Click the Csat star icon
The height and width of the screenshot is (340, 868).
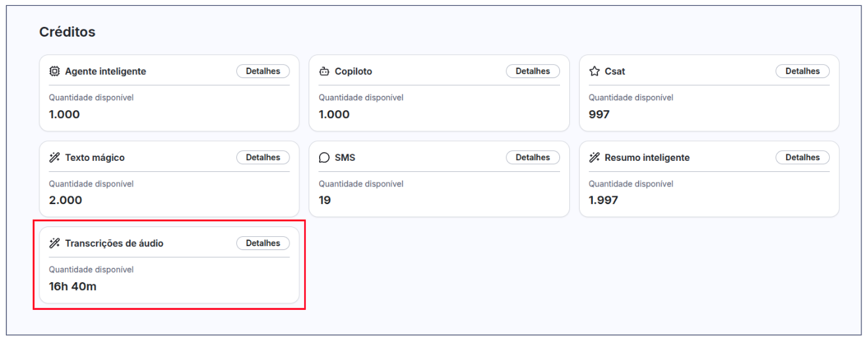tap(594, 72)
